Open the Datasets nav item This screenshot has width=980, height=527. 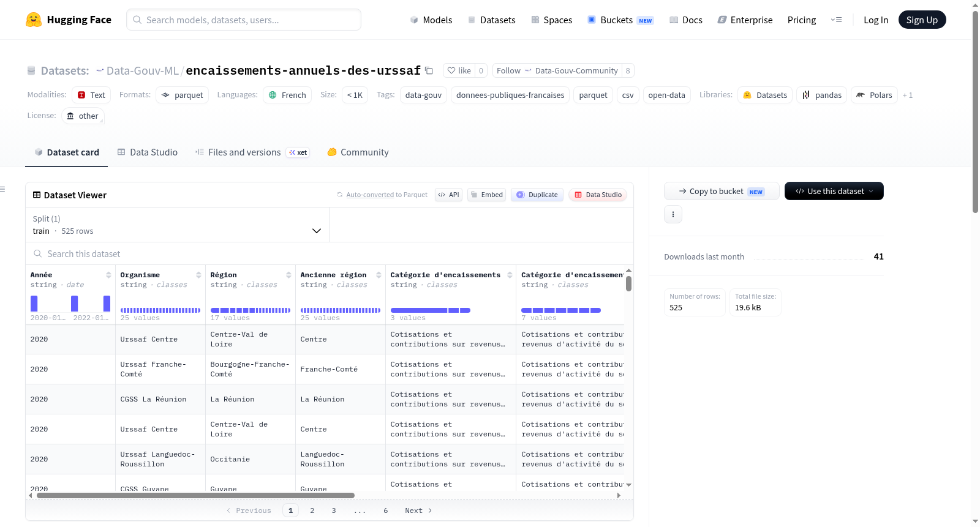[491, 20]
